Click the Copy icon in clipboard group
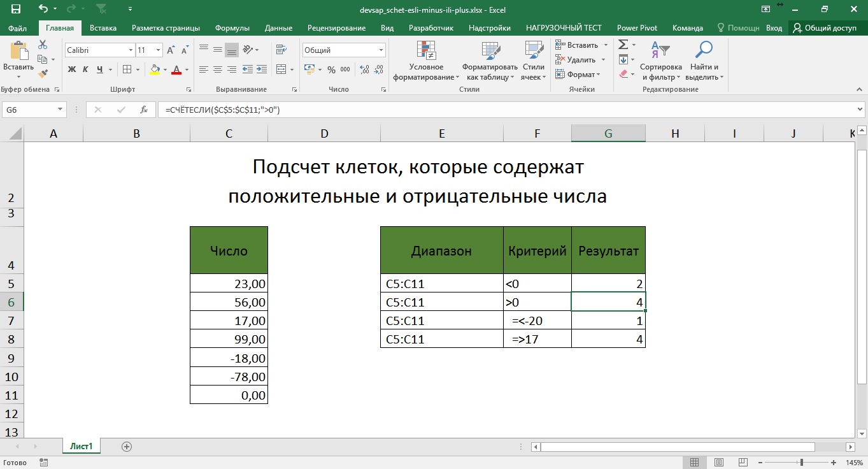Viewport: 868px width, 469px height. pyautogui.click(x=43, y=59)
